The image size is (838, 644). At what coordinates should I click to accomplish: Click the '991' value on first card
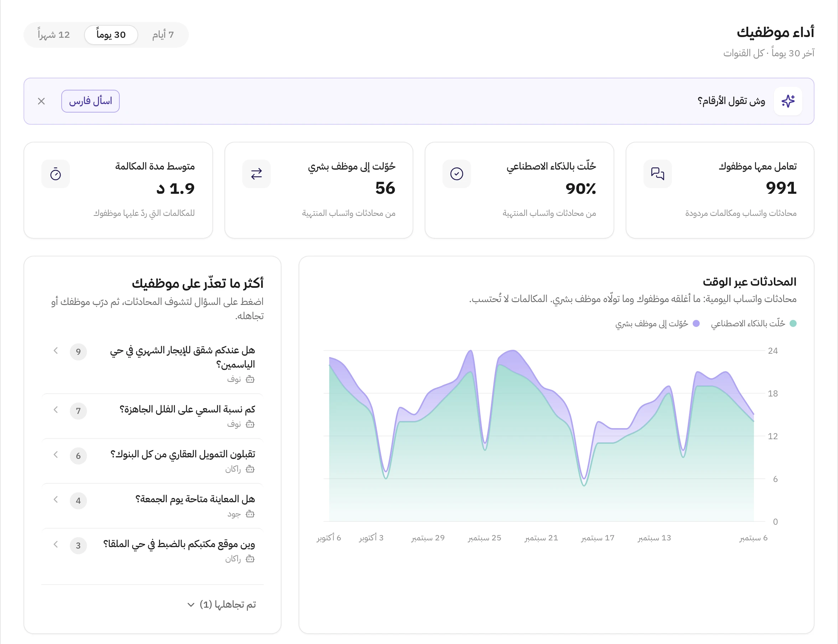781,188
